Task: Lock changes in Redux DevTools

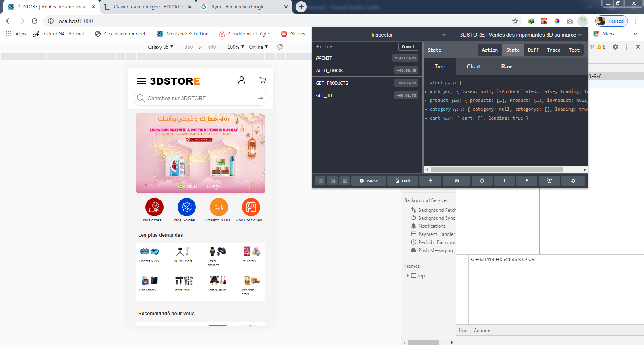Action: (x=403, y=181)
